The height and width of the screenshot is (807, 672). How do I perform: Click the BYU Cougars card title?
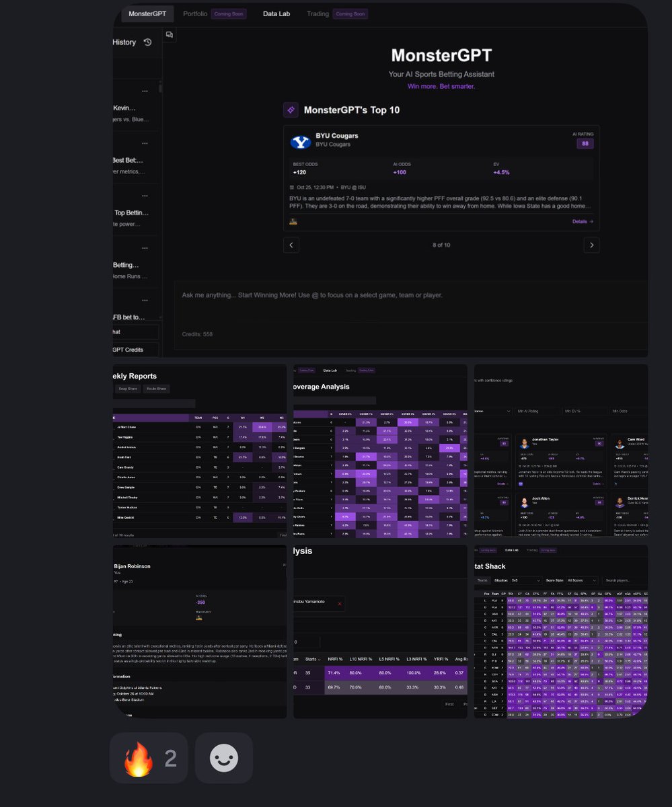[x=337, y=136]
